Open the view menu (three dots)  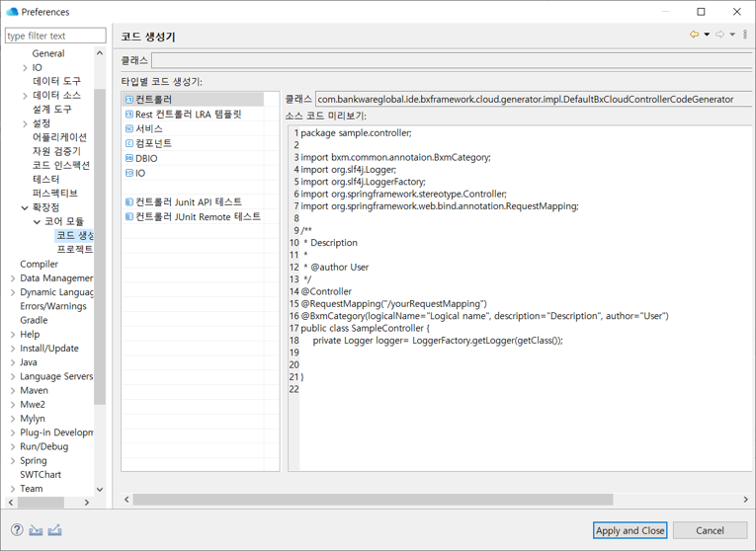(x=745, y=35)
